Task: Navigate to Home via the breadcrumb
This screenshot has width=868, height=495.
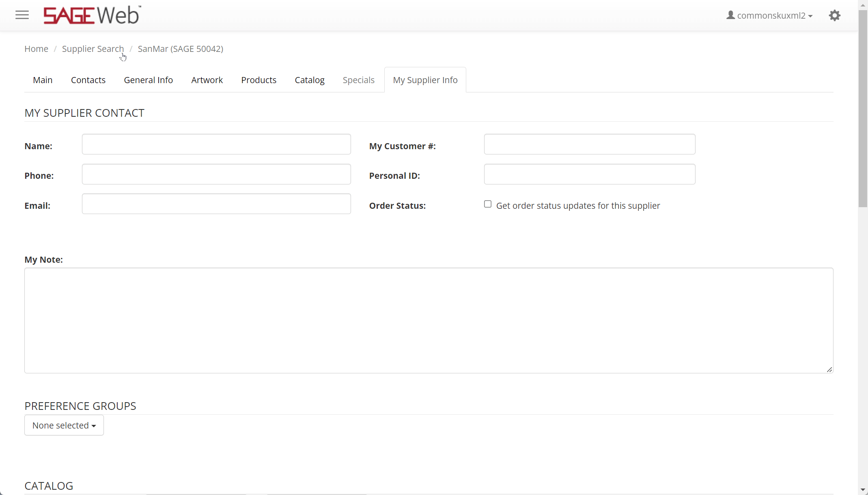Action: click(x=36, y=49)
